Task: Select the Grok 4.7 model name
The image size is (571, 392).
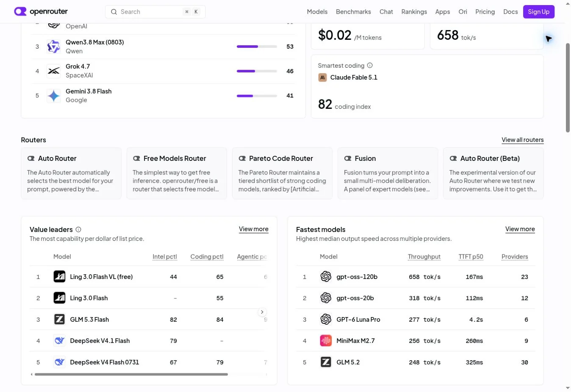Action: [78, 66]
